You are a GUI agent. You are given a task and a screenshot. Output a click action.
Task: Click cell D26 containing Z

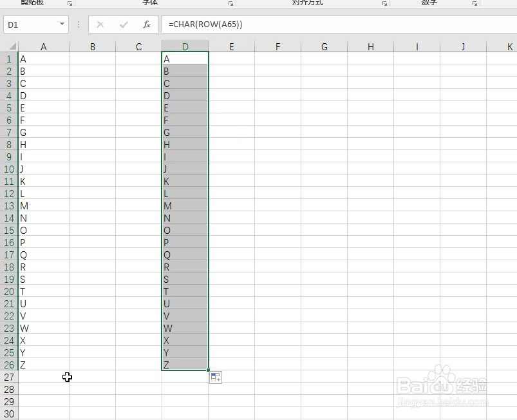pyautogui.click(x=185, y=365)
